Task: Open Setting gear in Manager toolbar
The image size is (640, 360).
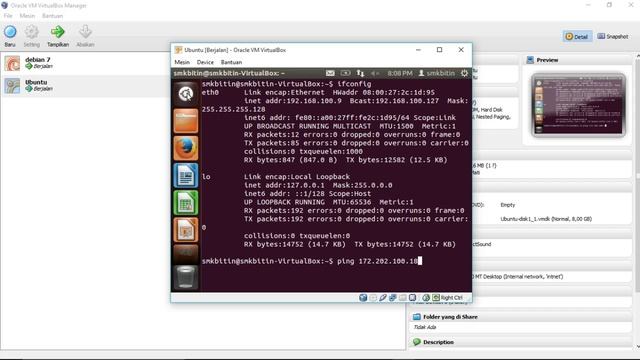Action: click(31, 31)
